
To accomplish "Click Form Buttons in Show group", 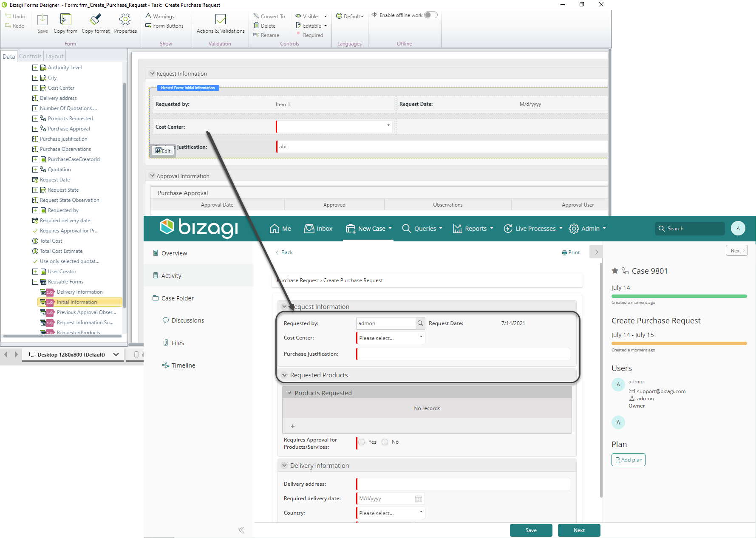I will click(x=164, y=26).
